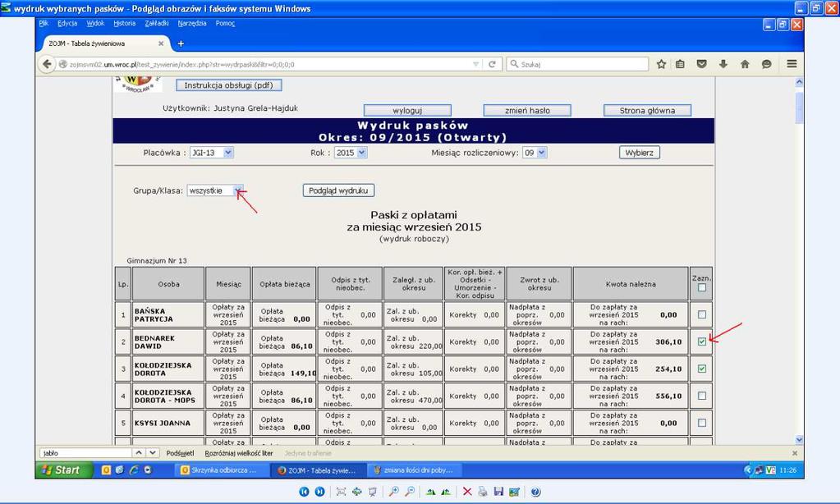
Task: Start the slideshow from viewer toolbar
Action: 373,491
